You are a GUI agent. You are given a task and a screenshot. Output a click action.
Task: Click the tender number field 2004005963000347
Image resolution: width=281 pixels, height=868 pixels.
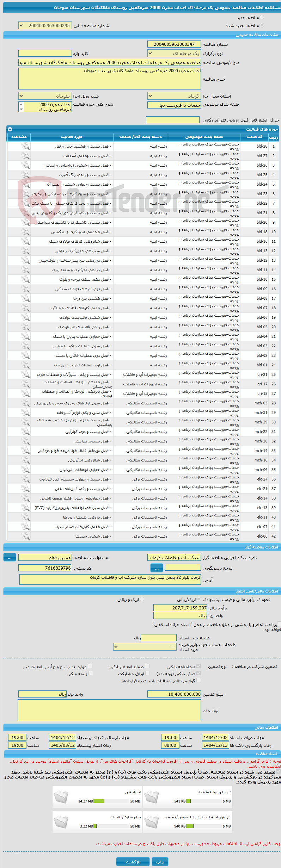(x=174, y=44)
